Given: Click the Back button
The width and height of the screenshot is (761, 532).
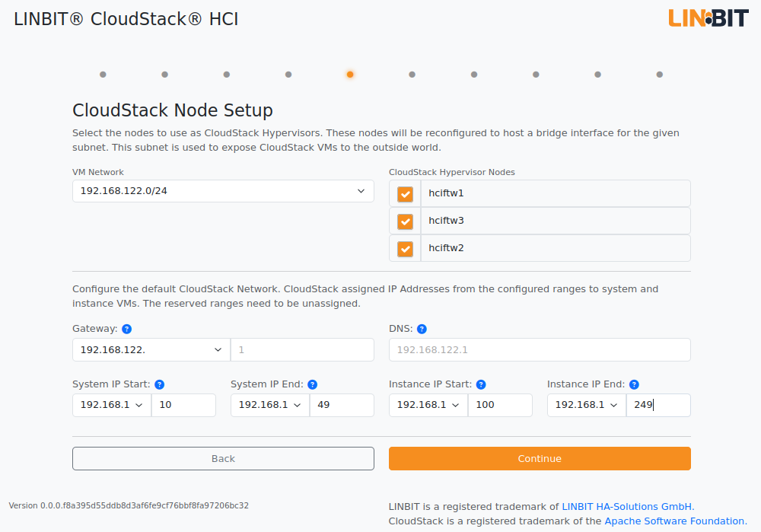Looking at the screenshot, I should 223,459.
